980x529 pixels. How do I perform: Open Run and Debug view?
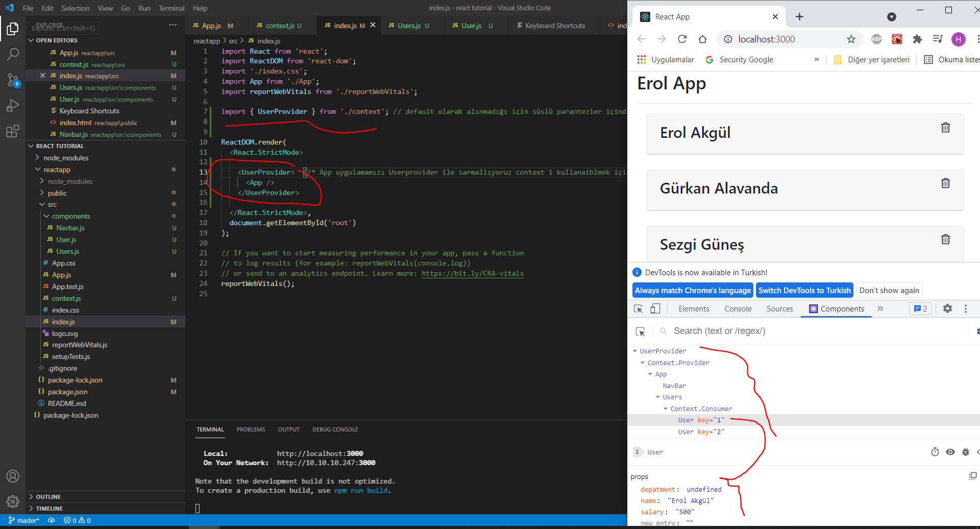click(x=13, y=106)
